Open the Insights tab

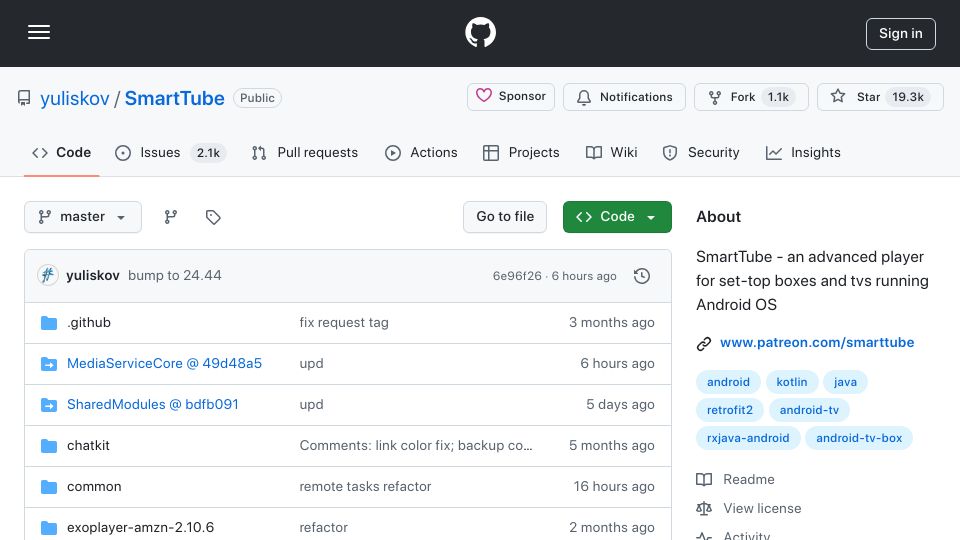point(803,152)
